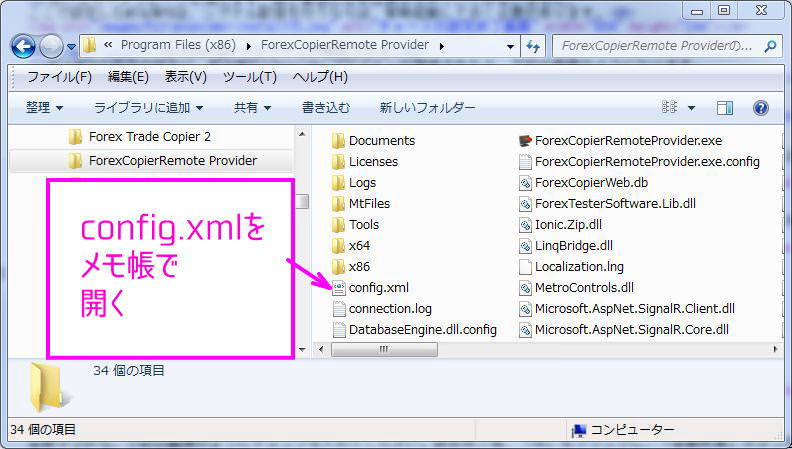Click the search magnifier icon

770,46
